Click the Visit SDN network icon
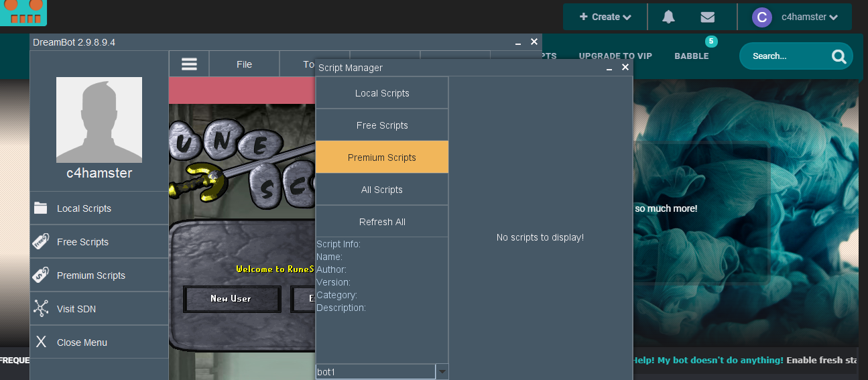 click(x=41, y=308)
